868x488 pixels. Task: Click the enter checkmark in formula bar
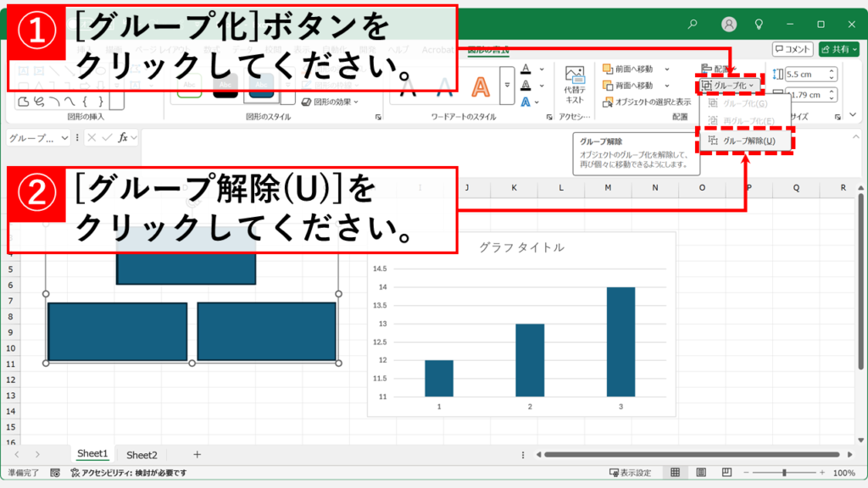tap(107, 138)
